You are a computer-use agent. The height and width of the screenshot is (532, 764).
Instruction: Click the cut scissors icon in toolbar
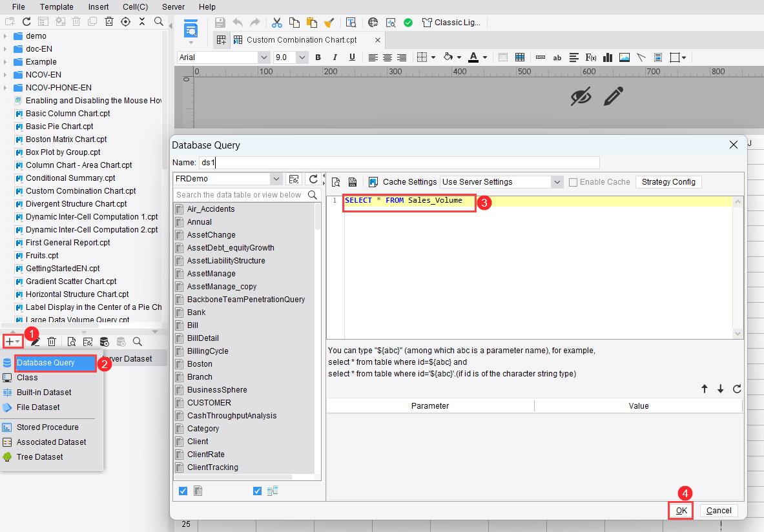coord(277,23)
